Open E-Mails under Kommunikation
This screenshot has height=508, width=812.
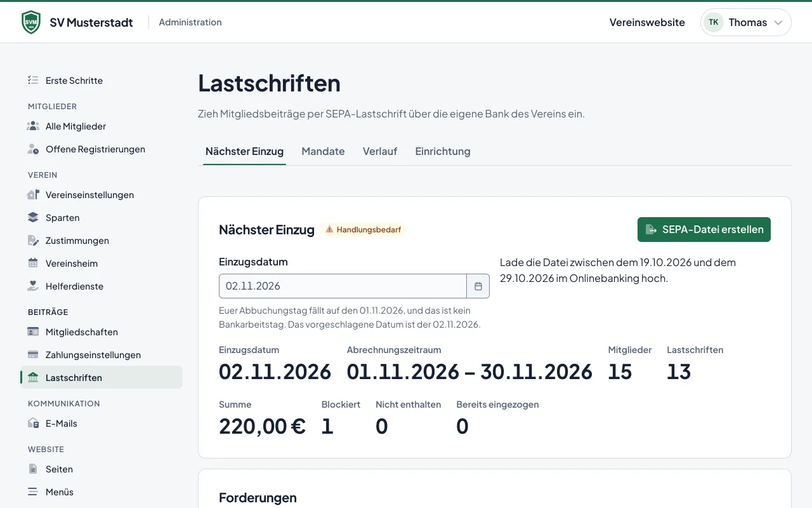[x=101, y=424]
